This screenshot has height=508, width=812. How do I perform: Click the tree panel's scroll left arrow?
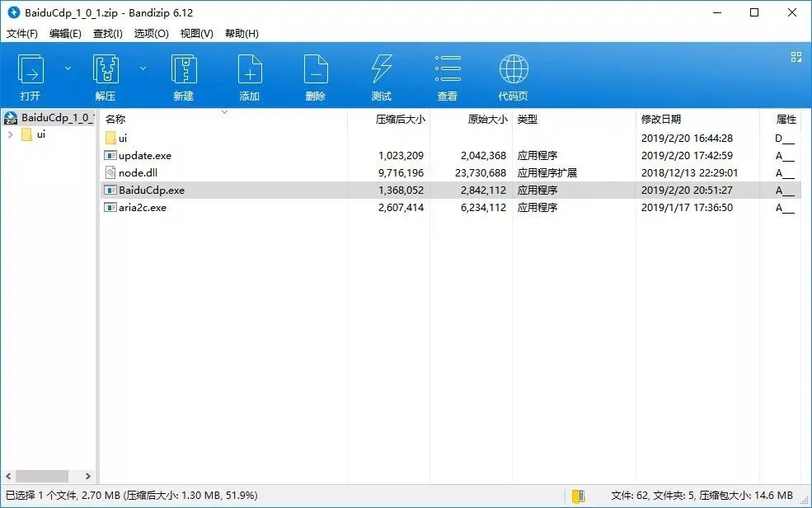click(x=8, y=476)
